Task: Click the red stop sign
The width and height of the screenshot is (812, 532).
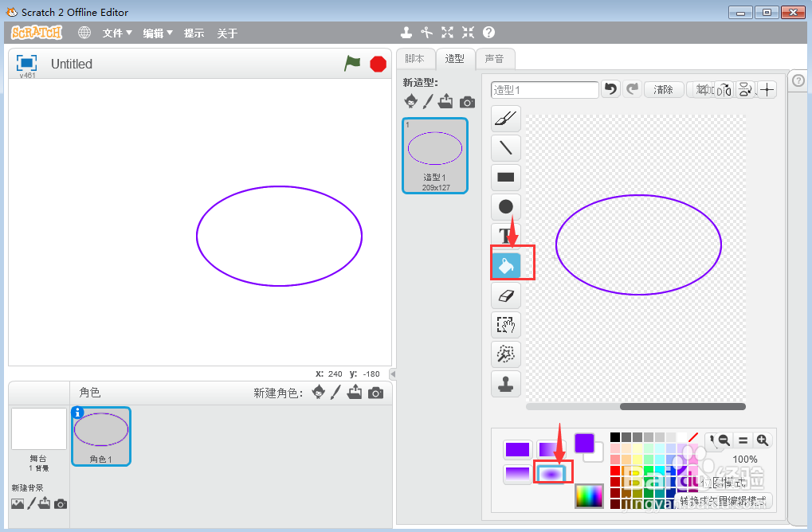Action: [378, 65]
